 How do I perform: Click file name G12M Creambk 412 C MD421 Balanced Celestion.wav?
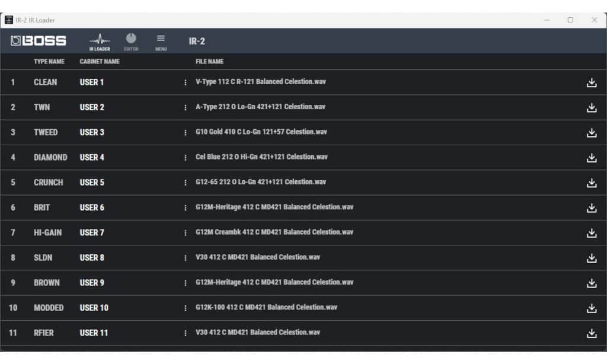coord(274,232)
